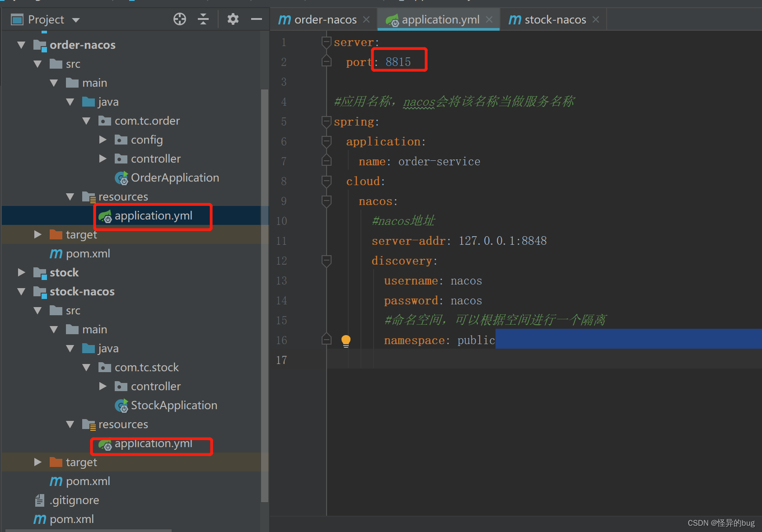Click the password key on line 14
Image resolution: width=762 pixels, height=532 pixels.
click(x=411, y=301)
